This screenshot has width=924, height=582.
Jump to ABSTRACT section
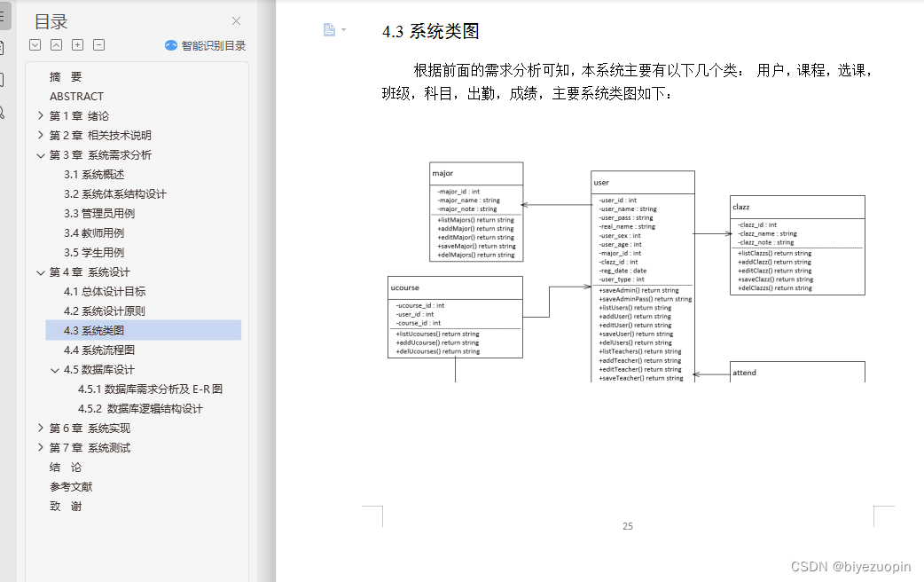point(76,96)
